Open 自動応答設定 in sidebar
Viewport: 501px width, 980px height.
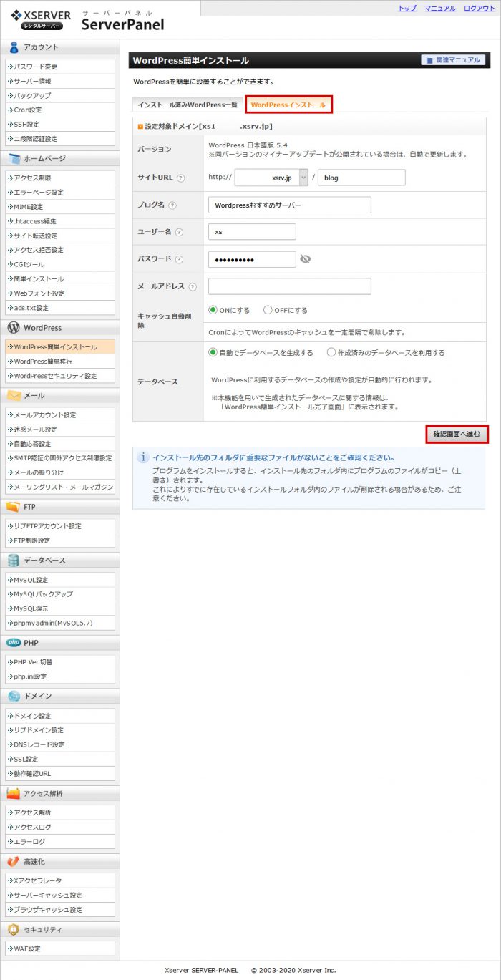point(60,443)
